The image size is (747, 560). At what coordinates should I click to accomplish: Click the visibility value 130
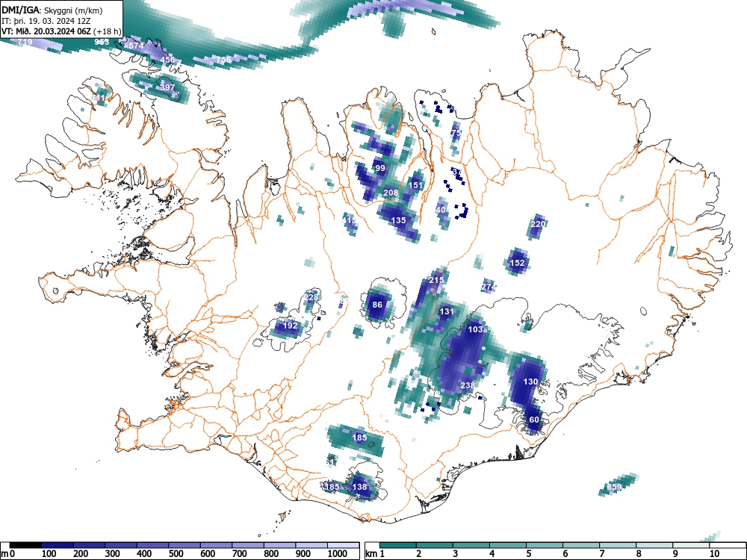[x=530, y=382]
